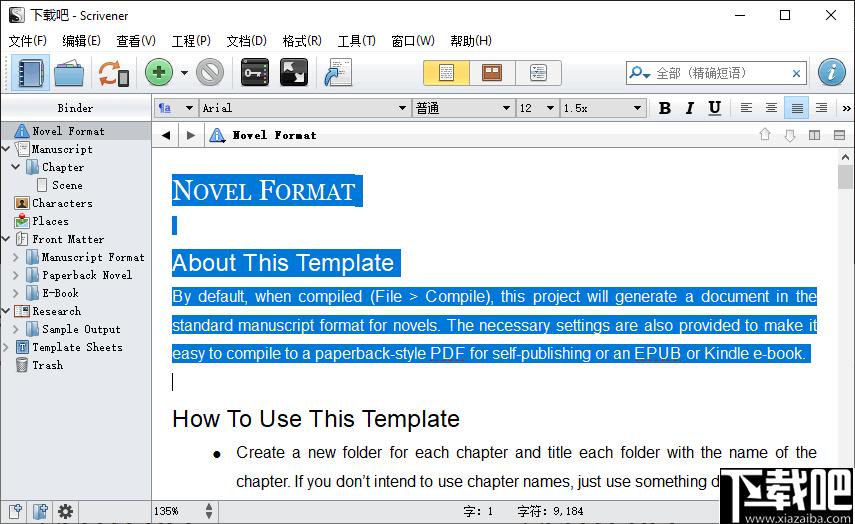The image size is (855, 524).
Task: Open the 编辑(E) menu
Action: pyautogui.click(x=81, y=41)
